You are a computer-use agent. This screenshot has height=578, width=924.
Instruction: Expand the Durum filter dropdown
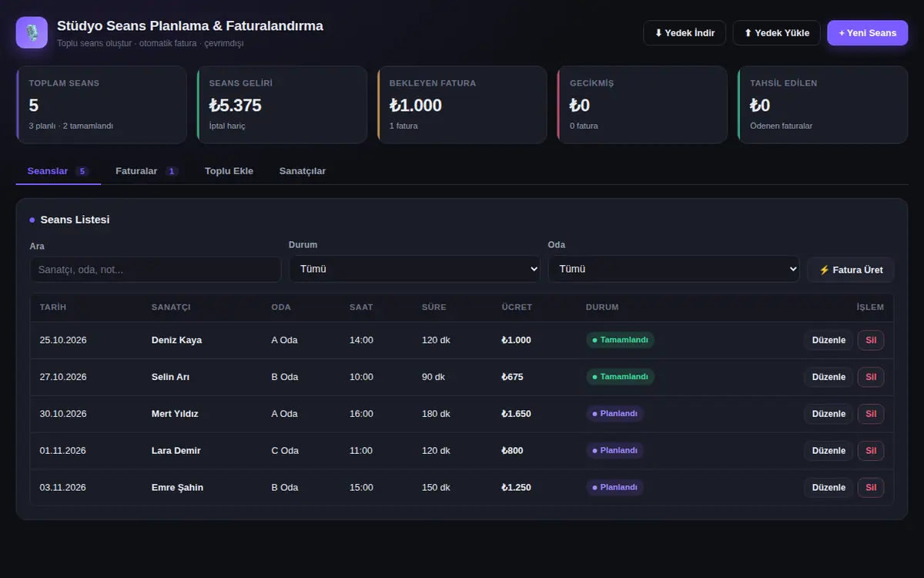414,269
